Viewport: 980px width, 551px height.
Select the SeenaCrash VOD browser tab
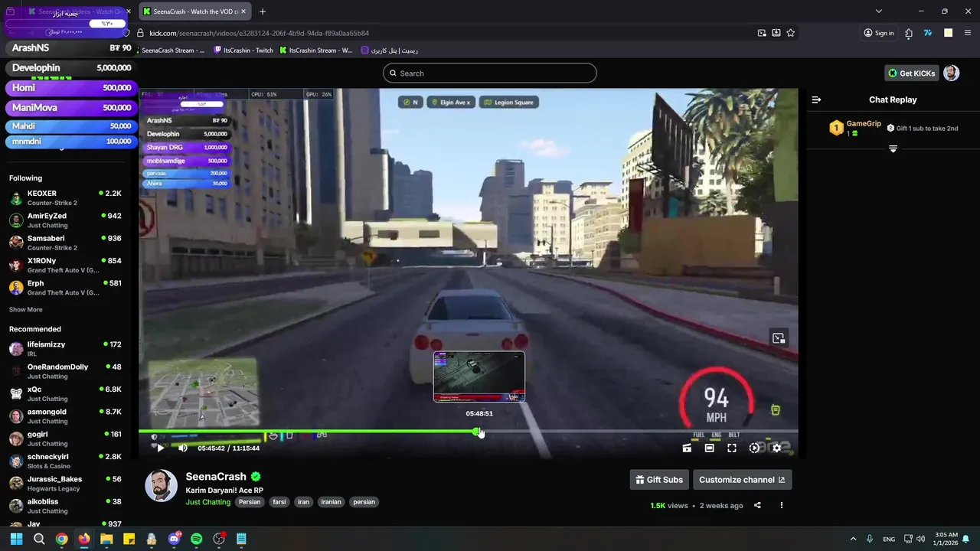point(195,11)
